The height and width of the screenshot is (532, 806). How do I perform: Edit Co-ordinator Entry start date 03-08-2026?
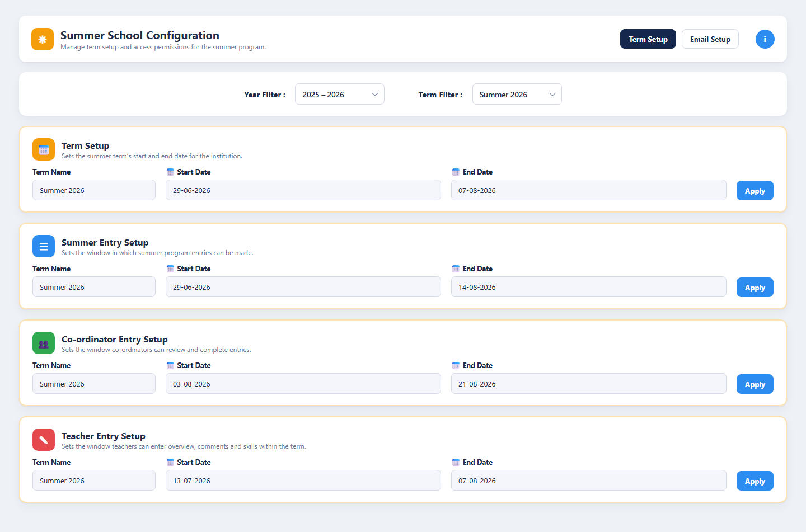(x=303, y=384)
